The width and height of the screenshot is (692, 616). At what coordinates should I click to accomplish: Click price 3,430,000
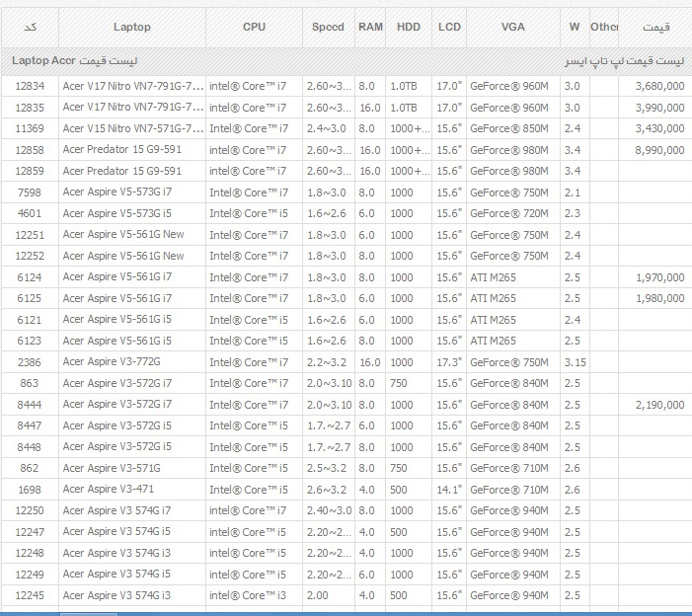pyautogui.click(x=659, y=129)
